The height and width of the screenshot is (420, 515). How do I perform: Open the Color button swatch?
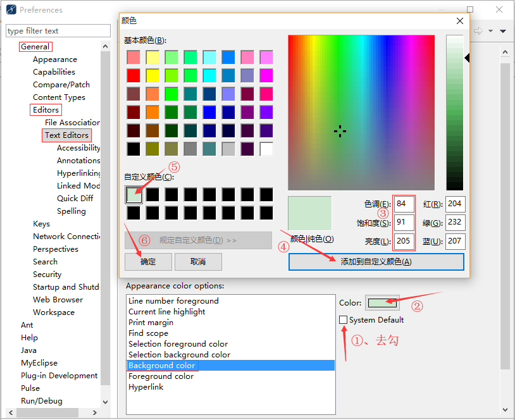pos(382,303)
